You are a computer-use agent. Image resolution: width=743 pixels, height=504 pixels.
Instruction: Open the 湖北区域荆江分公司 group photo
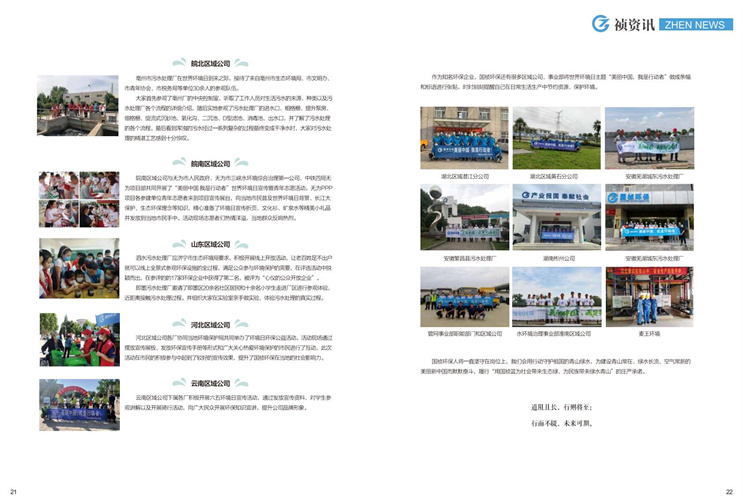[465, 138]
